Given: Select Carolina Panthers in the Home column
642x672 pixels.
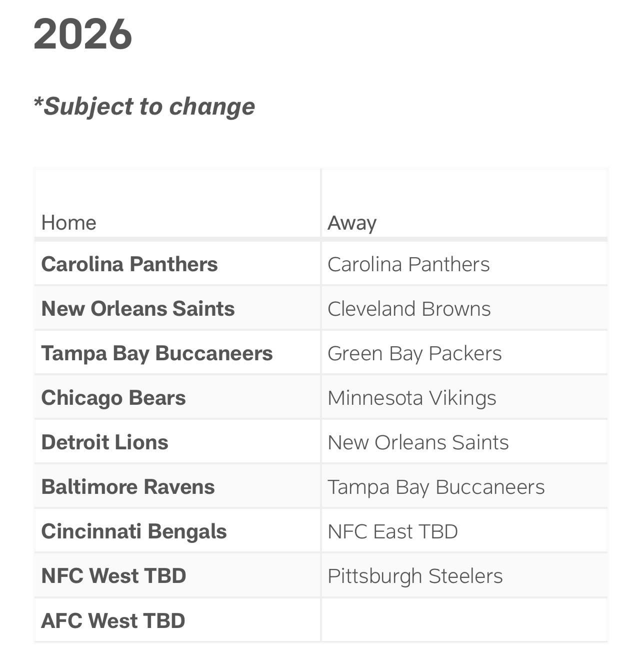Looking at the screenshot, I should point(129,264).
